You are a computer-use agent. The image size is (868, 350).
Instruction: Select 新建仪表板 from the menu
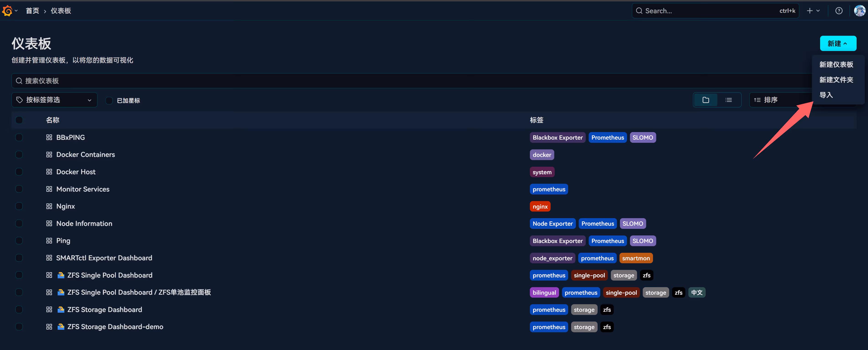[836, 64]
